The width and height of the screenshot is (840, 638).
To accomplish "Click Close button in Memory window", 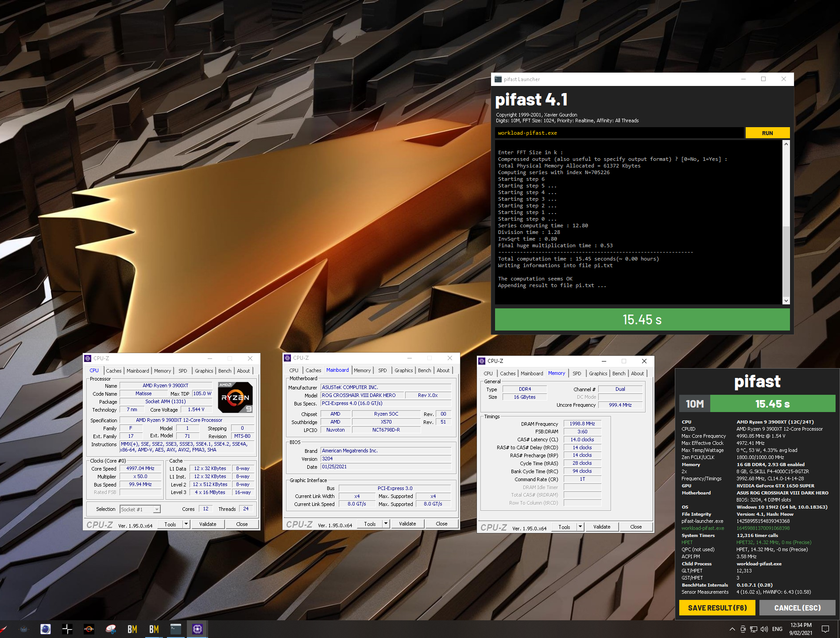I will coord(636,527).
